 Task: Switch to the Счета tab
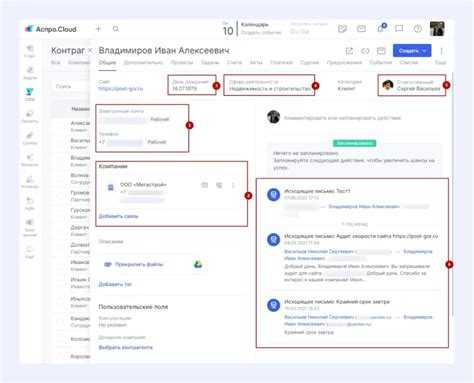(234, 63)
